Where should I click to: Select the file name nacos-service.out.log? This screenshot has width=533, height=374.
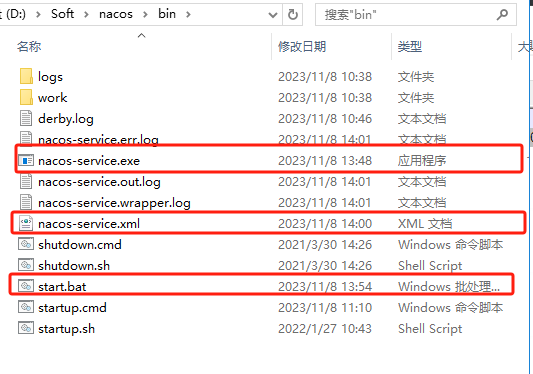click(x=99, y=182)
